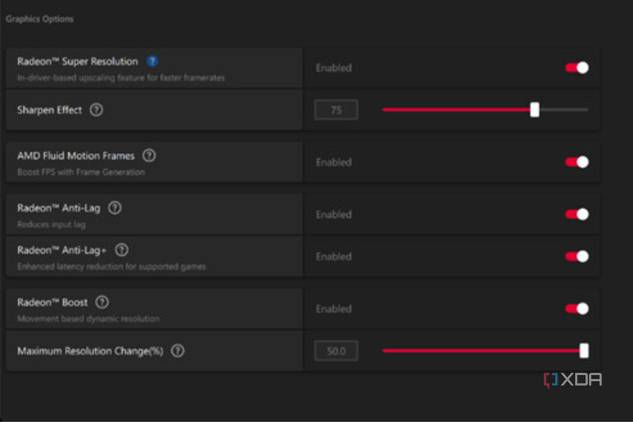Click the Sharpen Effect slider track
This screenshot has height=422, width=633.
tap(485, 110)
